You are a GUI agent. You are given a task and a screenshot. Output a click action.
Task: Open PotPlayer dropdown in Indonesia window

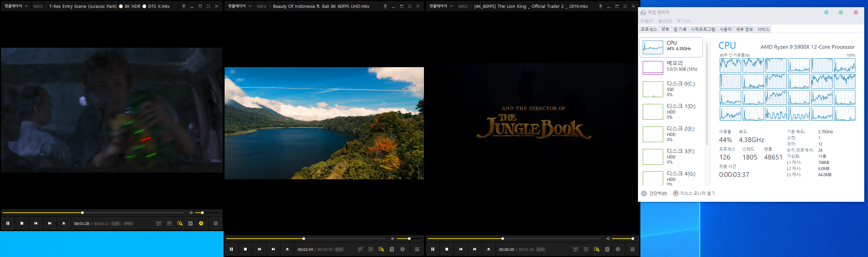click(x=240, y=6)
